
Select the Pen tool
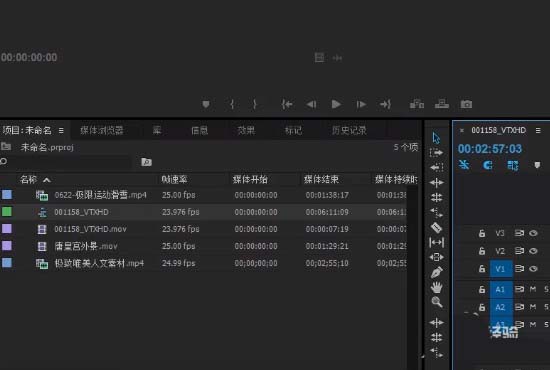click(437, 272)
